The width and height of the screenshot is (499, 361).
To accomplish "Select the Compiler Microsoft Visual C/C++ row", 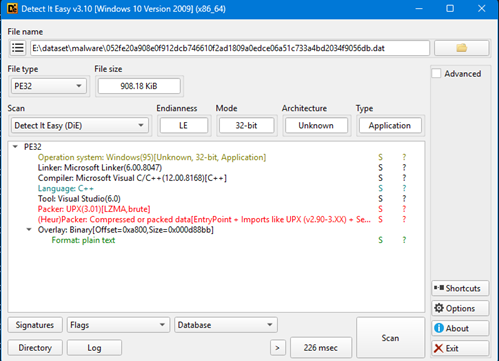I will 132,178.
